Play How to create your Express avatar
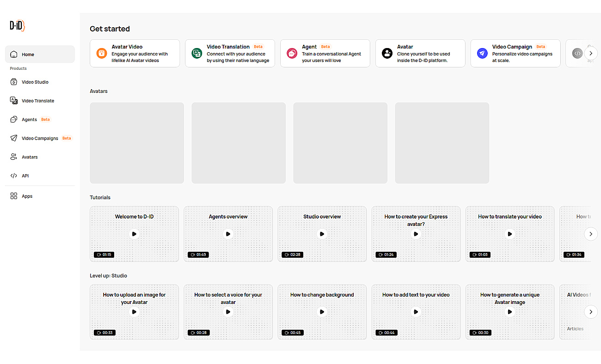This screenshot has width=601, height=364. tap(416, 234)
